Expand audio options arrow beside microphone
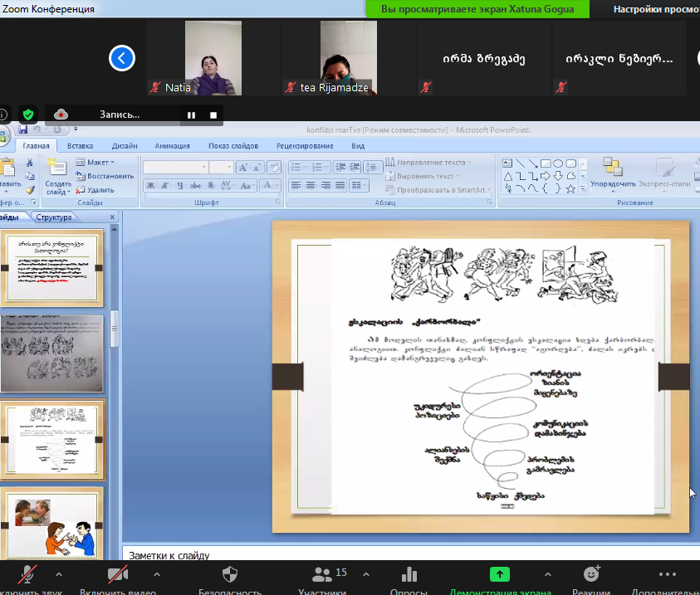 tap(58, 574)
